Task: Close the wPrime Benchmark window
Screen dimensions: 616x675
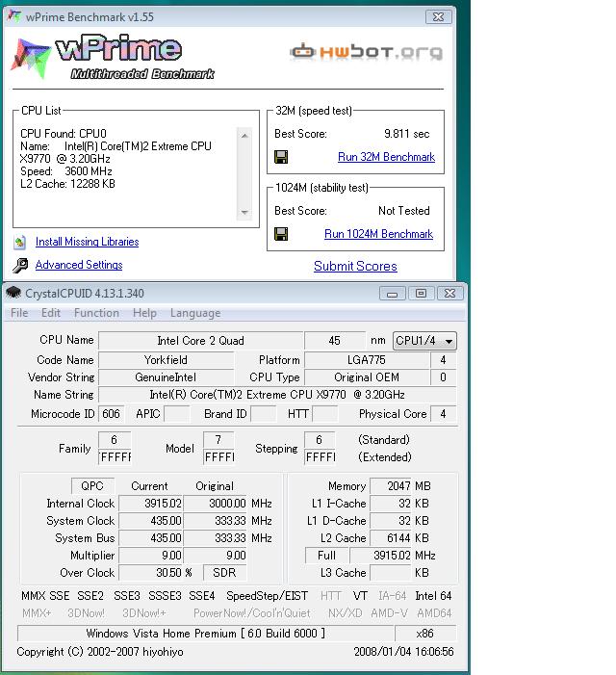Action: point(438,16)
